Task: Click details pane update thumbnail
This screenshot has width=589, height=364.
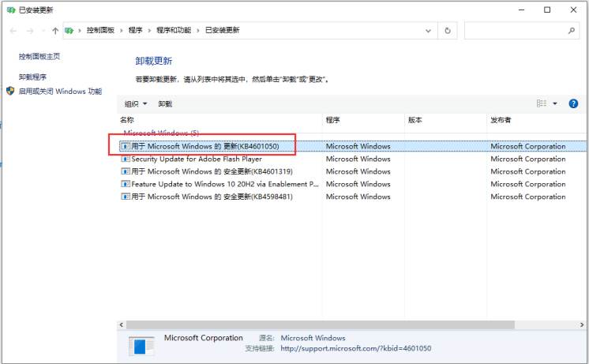Action: (141, 346)
